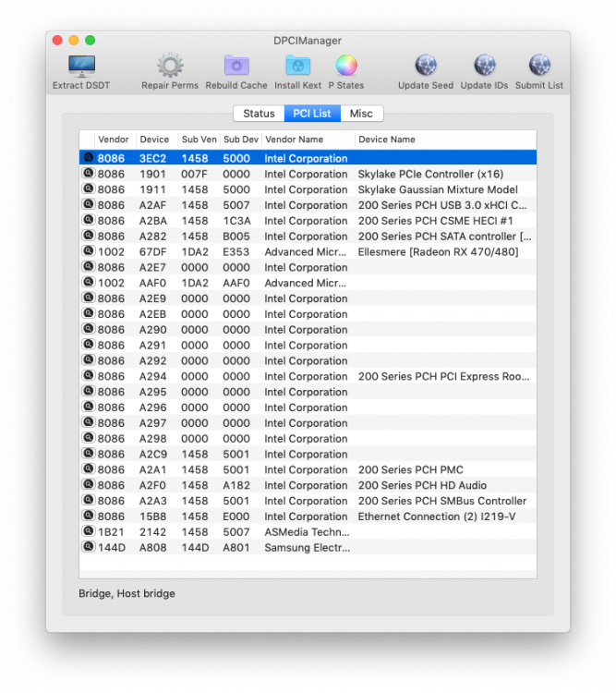Sort by Sub Ven column header

199,140
